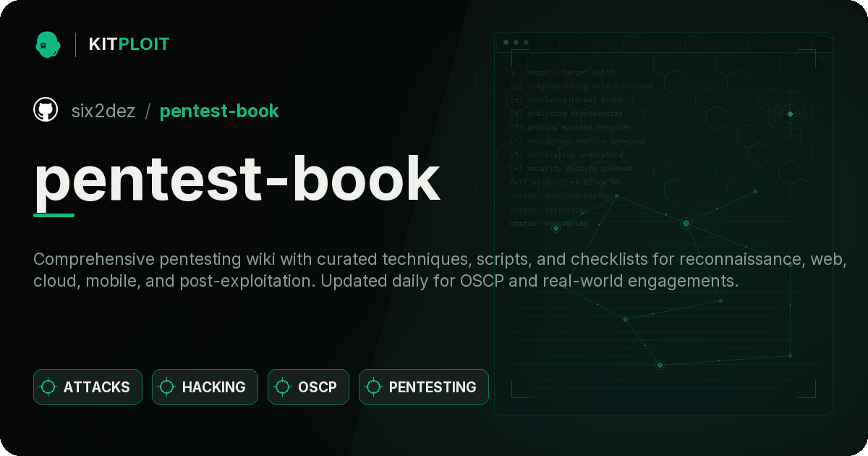Select the HACKING tag
The image size is (868, 456).
coord(205,387)
